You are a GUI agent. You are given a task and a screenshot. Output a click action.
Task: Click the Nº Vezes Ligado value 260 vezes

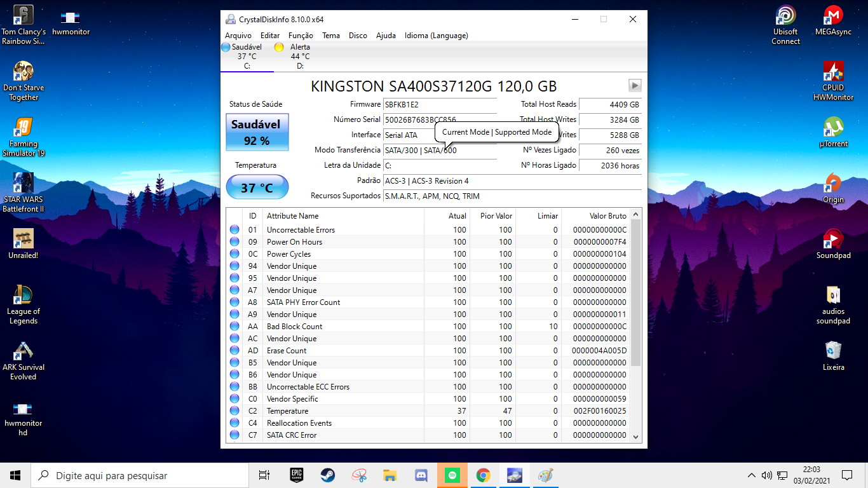point(610,150)
